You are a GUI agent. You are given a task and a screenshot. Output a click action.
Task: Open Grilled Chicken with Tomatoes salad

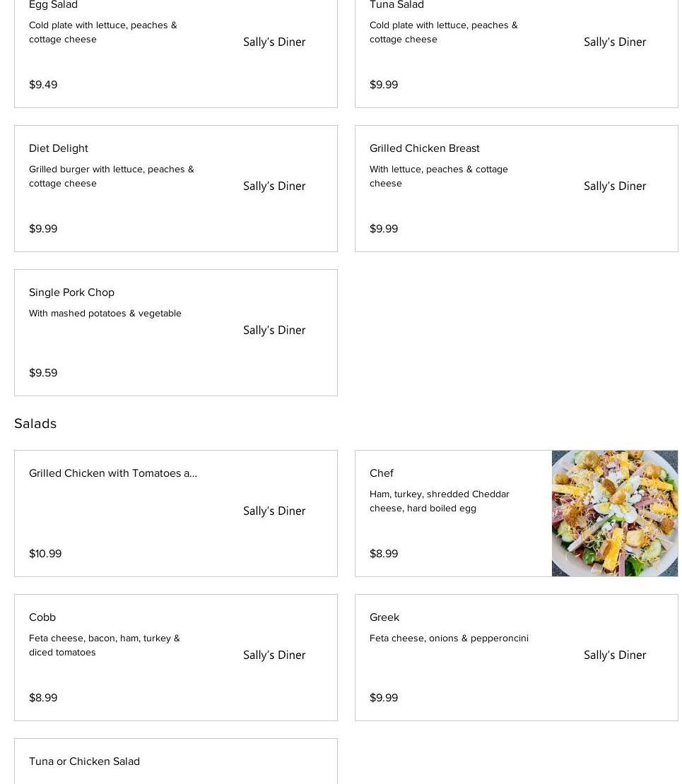click(x=113, y=473)
